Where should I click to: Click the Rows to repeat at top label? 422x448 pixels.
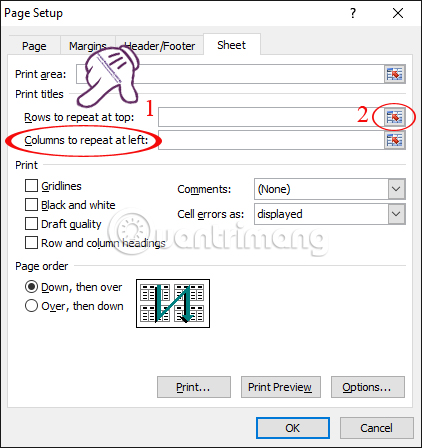tap(79, 117)
